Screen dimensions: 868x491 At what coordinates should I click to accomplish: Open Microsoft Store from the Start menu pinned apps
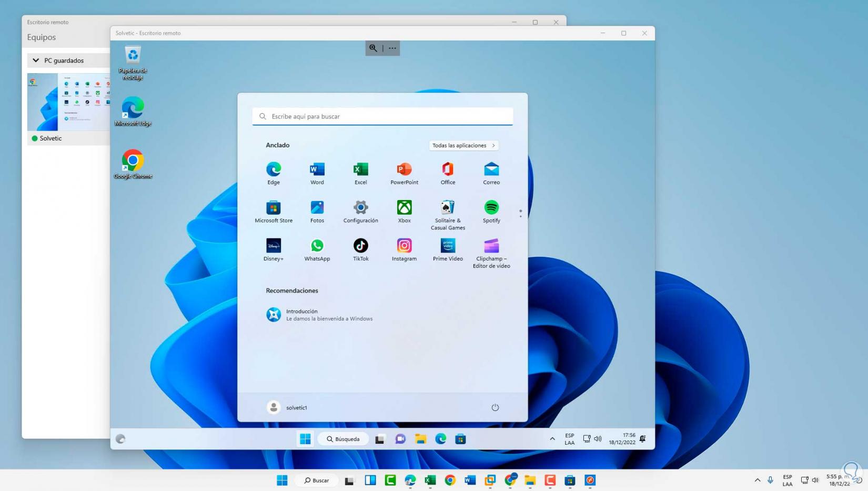[274, 212]
